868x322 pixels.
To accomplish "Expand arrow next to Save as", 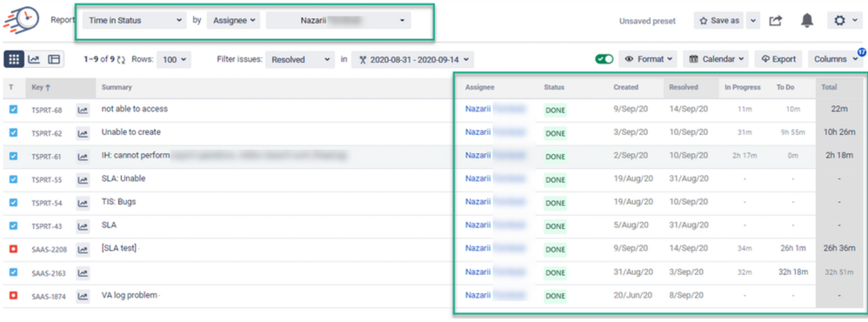I will 753,21.
